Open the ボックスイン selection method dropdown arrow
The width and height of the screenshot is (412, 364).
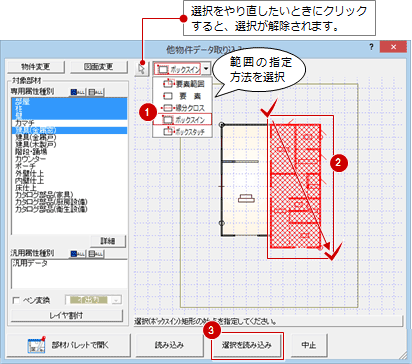pyautogui.click(x=206, y=69)
